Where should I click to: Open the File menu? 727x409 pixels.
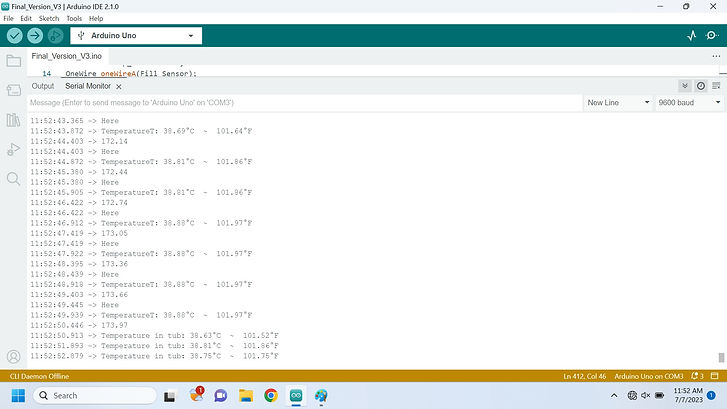coord(8,19)
